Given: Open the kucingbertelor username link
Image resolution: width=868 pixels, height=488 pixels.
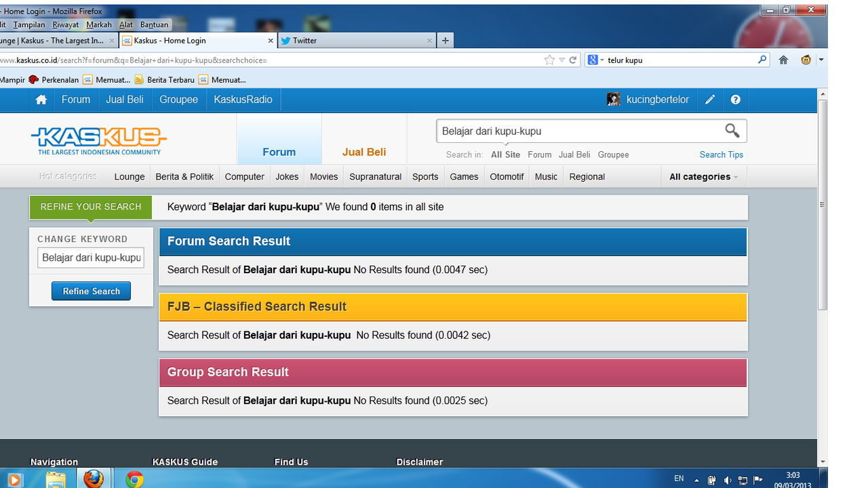Looking at the screenshot, I should [657, 100].
